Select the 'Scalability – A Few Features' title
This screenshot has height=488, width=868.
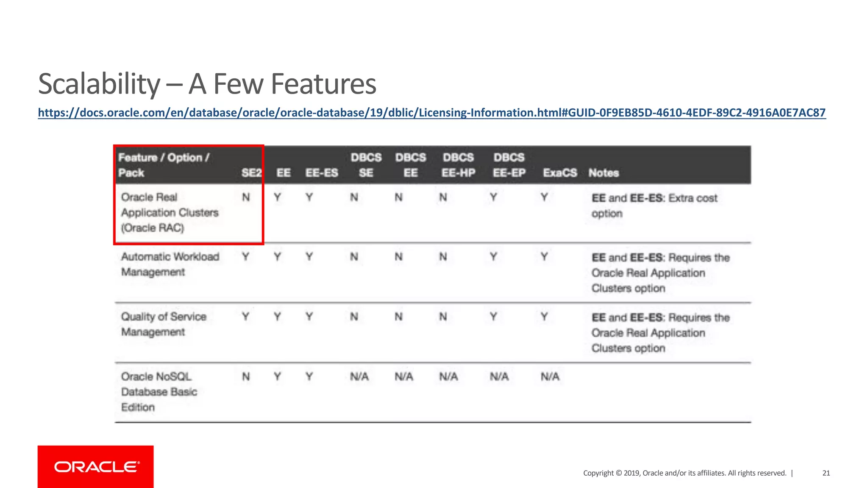(x=207, y=84)
